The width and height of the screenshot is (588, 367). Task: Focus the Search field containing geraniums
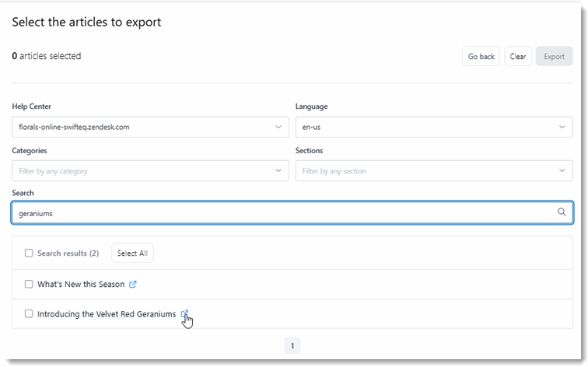click(292, 212)
